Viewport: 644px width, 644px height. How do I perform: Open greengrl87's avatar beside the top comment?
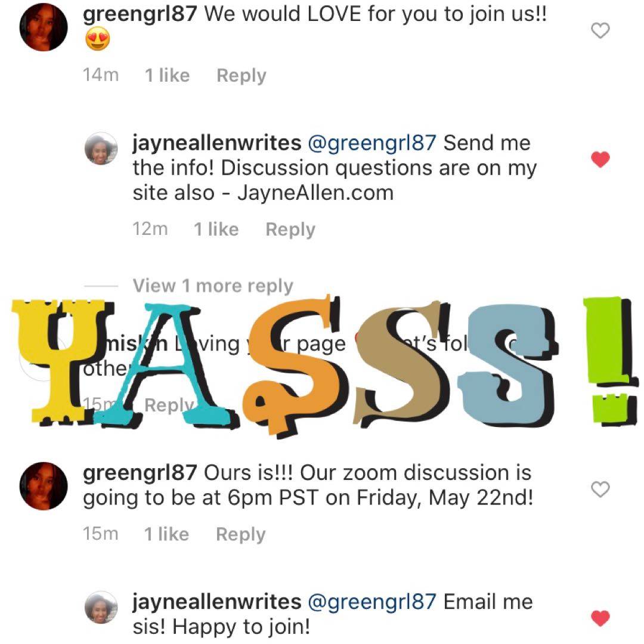(44, 27)
